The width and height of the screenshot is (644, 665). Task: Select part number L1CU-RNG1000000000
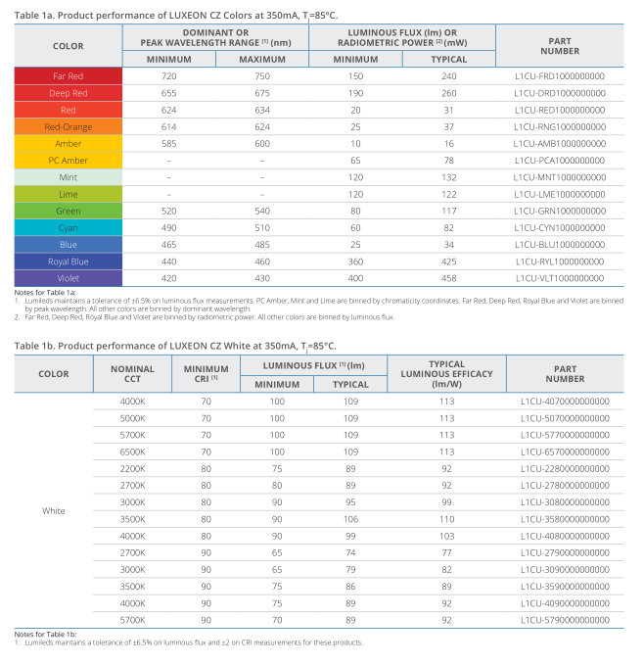pyautogui.click(x=560, y=126)
